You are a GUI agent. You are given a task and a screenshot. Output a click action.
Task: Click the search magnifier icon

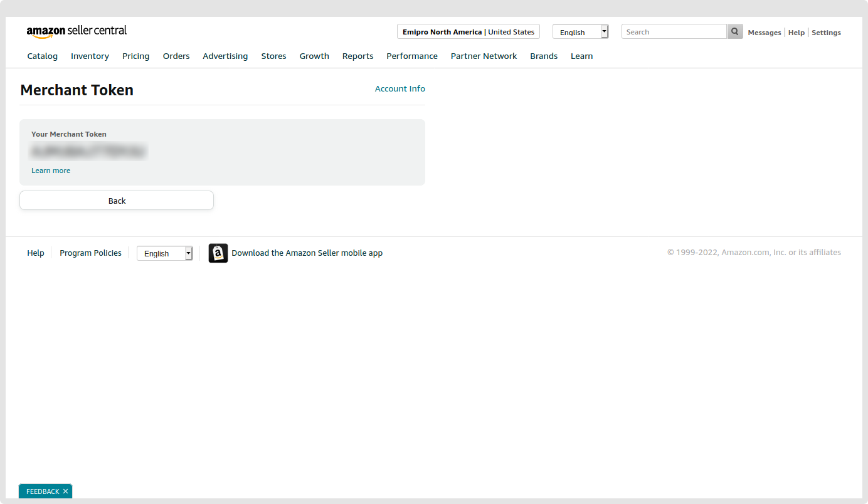pyautogui.click(x=735, y=31)
